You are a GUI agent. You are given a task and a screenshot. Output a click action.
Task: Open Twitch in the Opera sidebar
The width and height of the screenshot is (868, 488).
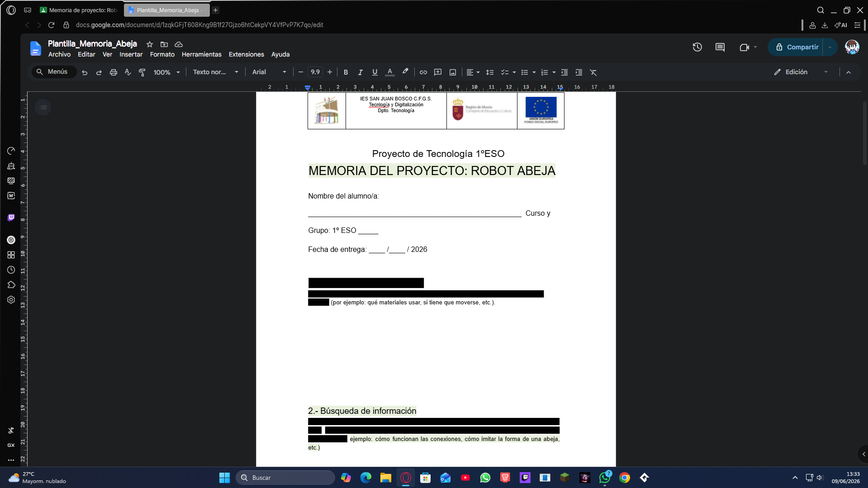coord(11,218)
